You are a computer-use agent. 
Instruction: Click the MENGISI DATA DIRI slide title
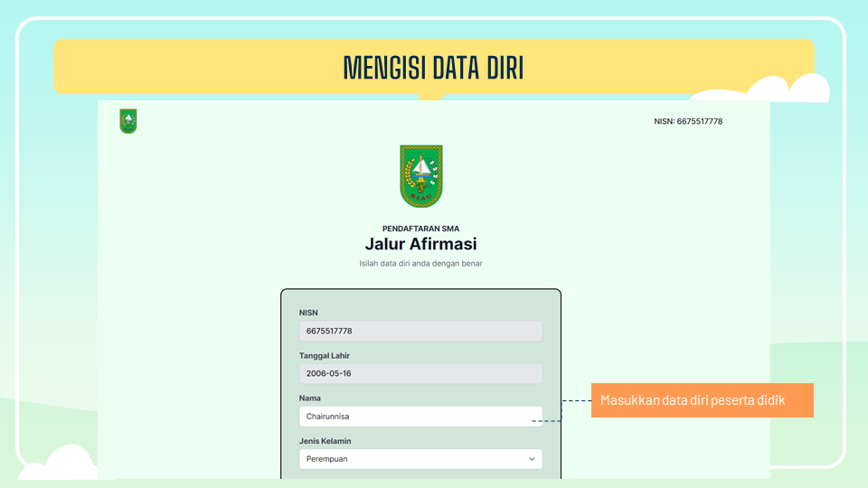[433, 68]
